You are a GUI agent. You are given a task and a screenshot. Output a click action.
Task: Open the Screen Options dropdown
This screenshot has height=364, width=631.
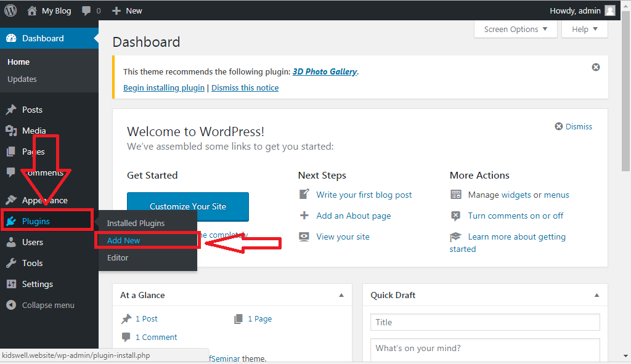(515, 29)
